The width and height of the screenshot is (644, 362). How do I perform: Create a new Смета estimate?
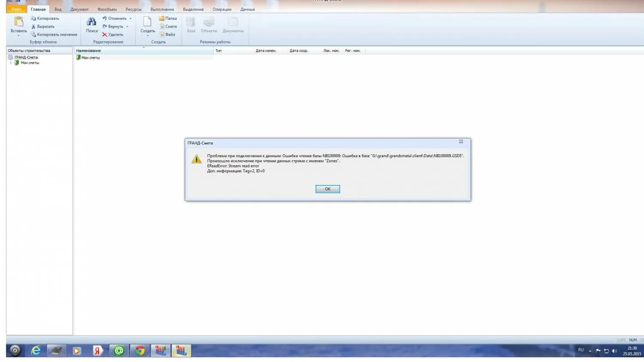168,27
